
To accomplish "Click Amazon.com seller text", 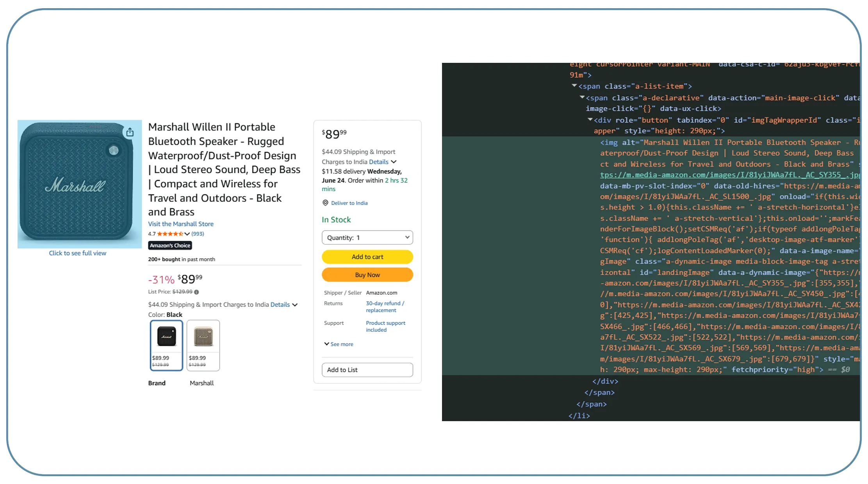I will [x=381, y=293].
